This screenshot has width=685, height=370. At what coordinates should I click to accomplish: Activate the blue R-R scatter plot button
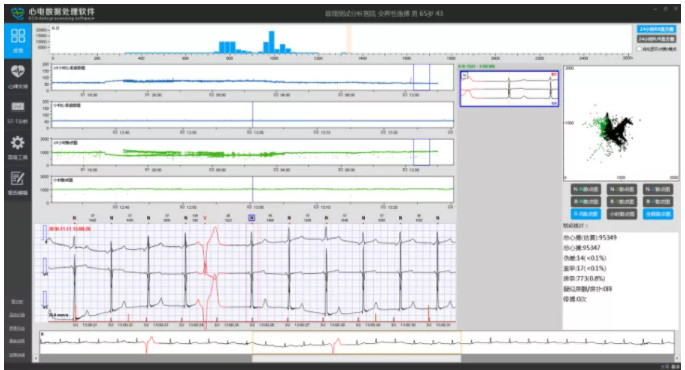tap(585, 214)
